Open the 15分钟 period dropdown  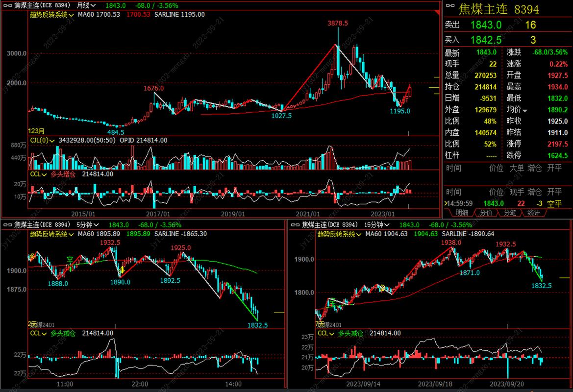click(x=376, y=224)
